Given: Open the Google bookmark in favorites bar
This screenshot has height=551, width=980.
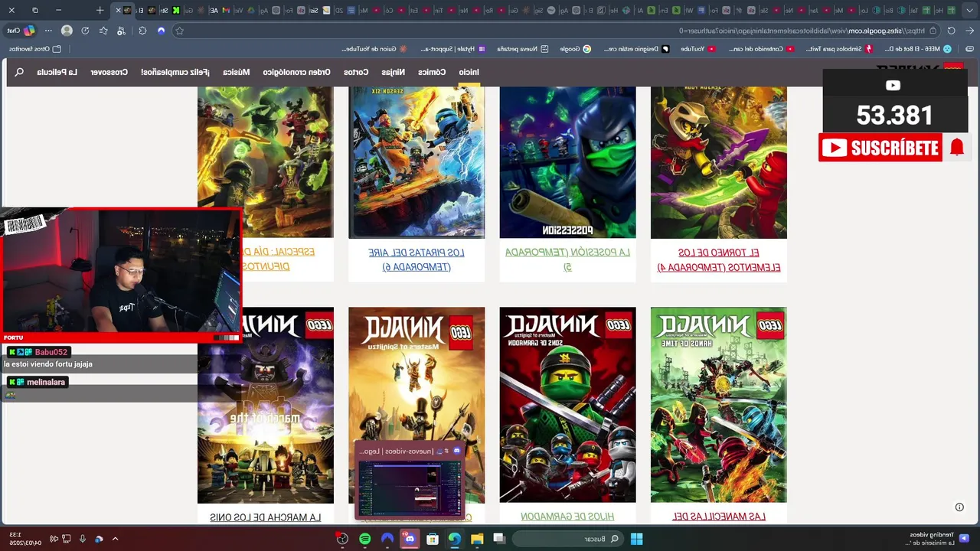Looking at the screenshot, I should [x=576, y=49].
